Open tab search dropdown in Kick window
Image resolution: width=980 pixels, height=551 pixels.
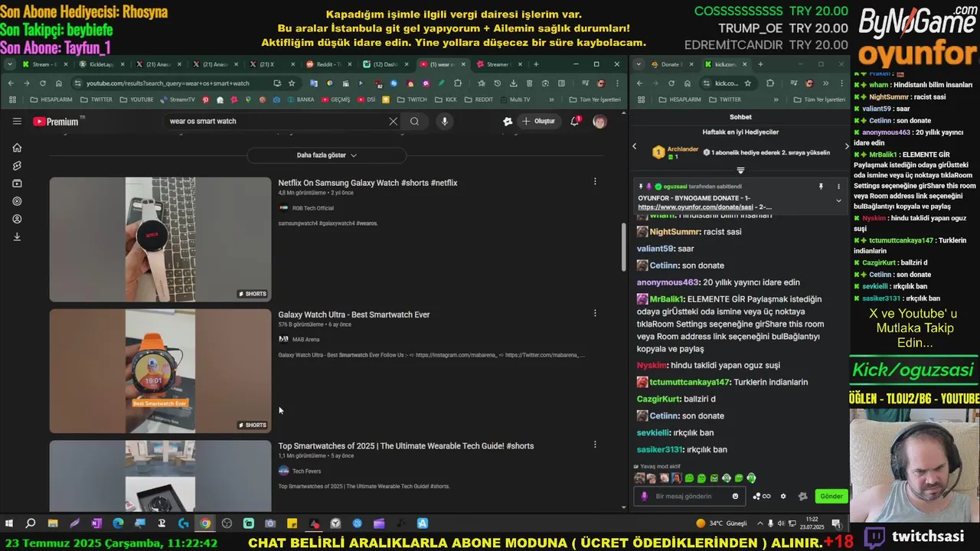[x=639, y=64]
